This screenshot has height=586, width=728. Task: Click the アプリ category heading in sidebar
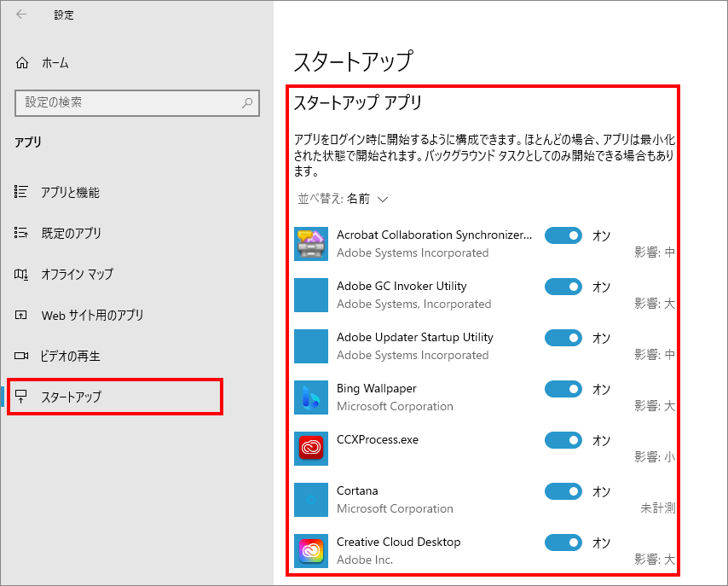(28, 142)
